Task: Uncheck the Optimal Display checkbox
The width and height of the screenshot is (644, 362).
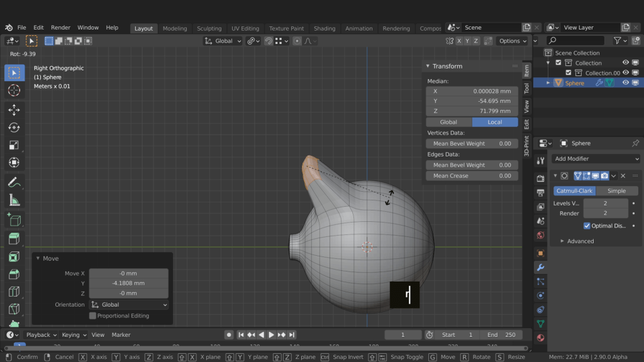Action: click(587, 226)
